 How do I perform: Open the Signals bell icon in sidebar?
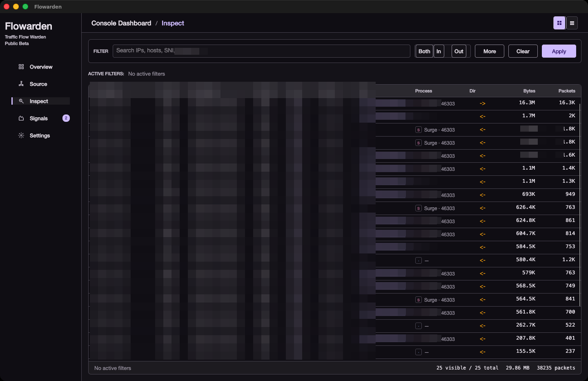[21, 118]
